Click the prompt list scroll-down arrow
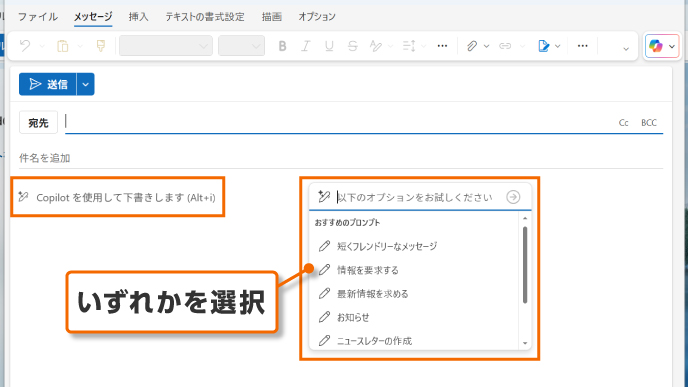688x387 pixels. (525, 344)
